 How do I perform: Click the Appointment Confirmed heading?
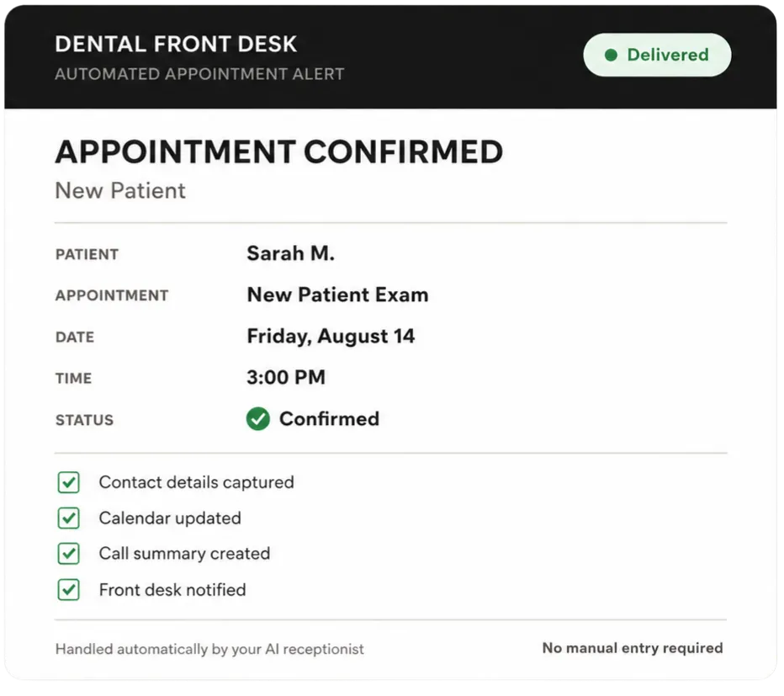pos(279,151)
